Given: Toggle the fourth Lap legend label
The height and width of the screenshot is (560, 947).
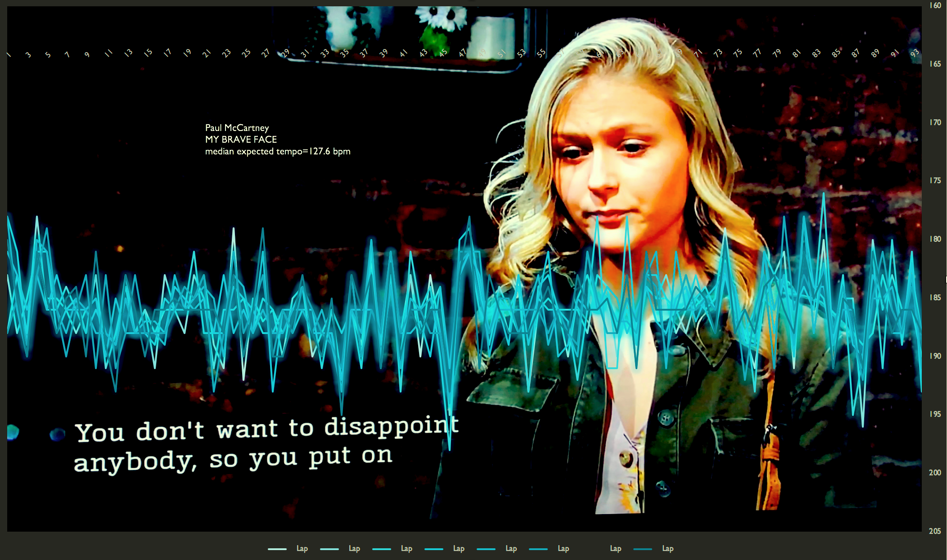Looking at the screenshot, I should point(459,548).
